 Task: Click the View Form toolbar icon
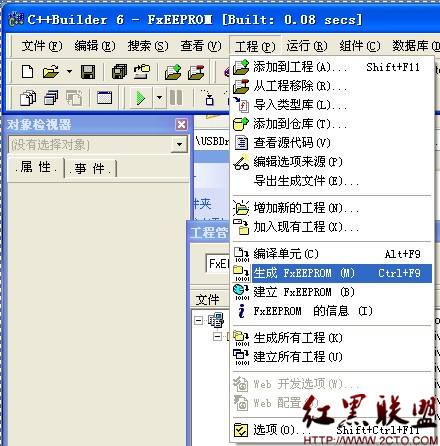51,98
